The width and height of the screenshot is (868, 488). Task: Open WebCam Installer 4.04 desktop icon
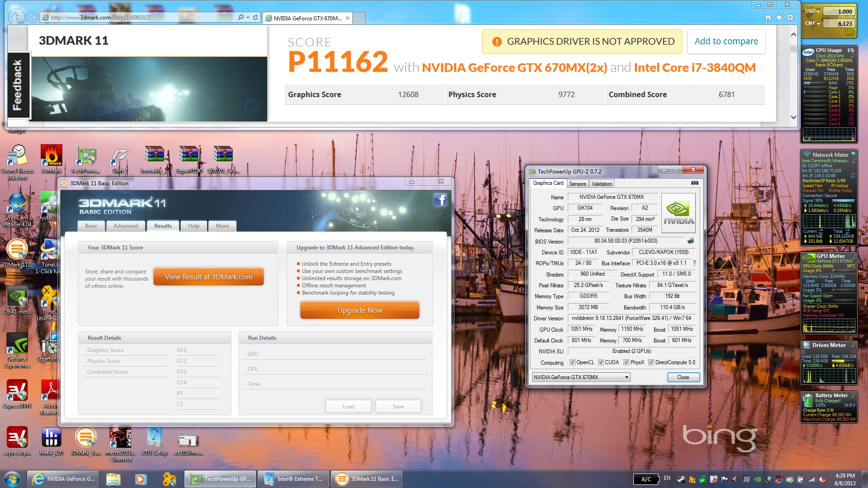tap(17, 210)
